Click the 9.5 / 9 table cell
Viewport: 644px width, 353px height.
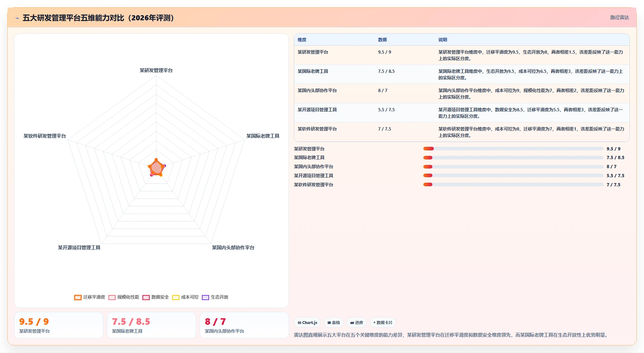point(385,52)
